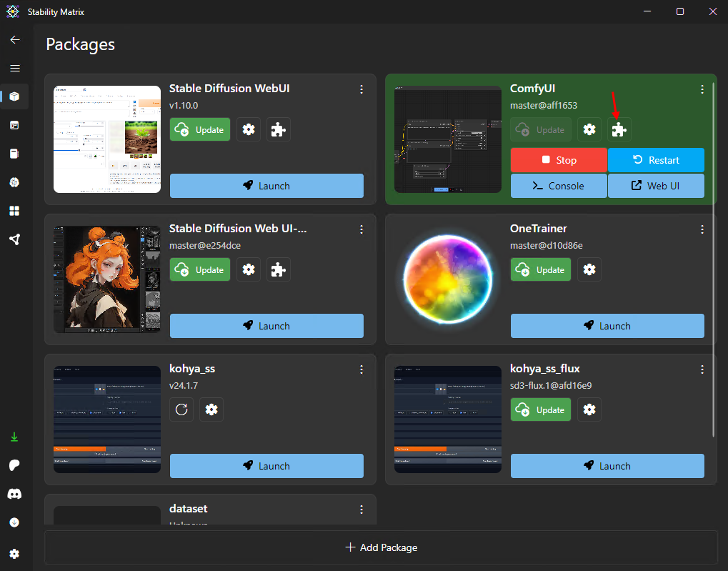Open the Discord icon in sidebar
This screenshot has width=728, height=571.
pos(14,494)
